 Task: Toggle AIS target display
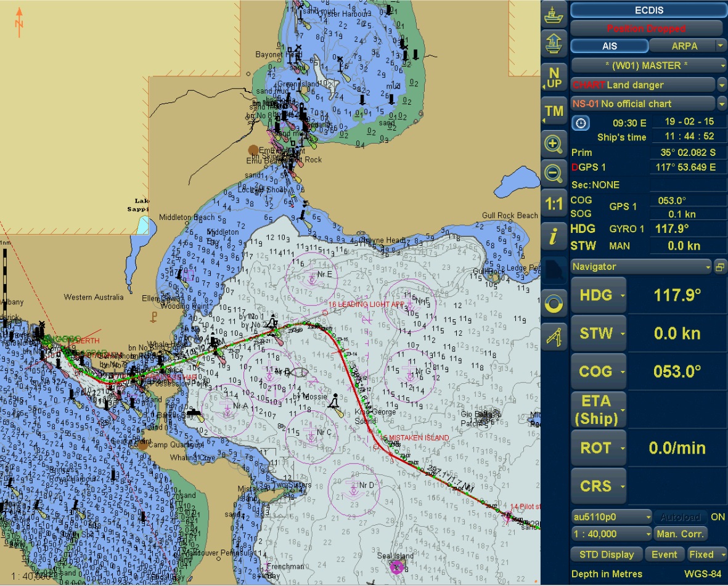click(609, 46)
